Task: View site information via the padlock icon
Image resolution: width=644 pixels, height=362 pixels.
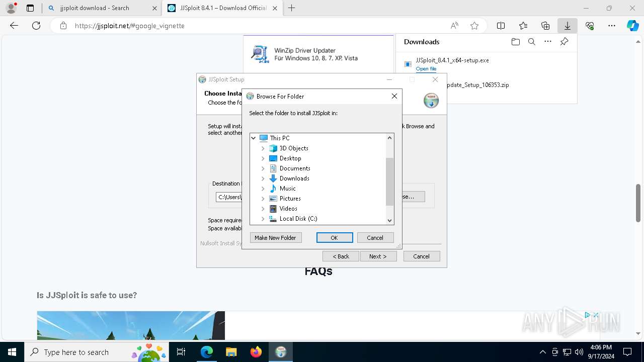Action: 63,26
